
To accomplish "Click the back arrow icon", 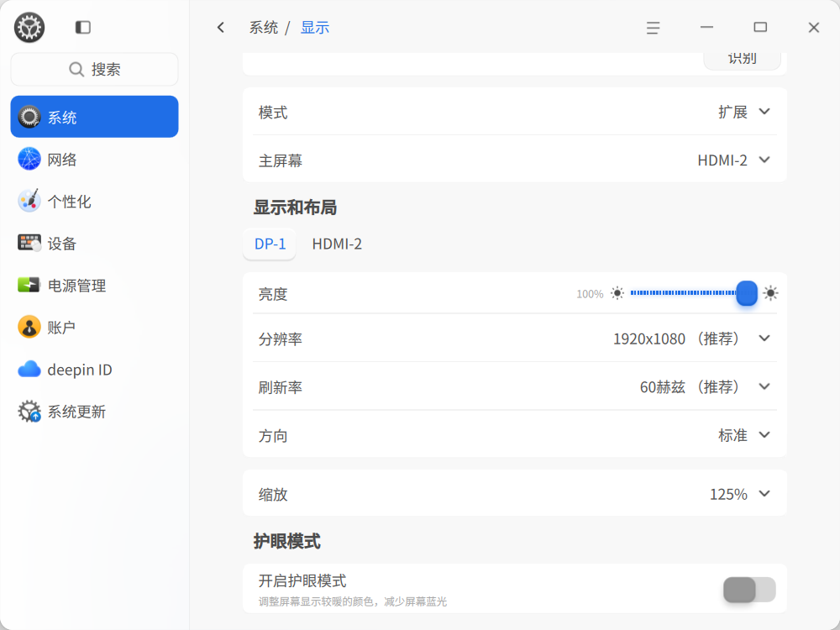I will 221,28.
